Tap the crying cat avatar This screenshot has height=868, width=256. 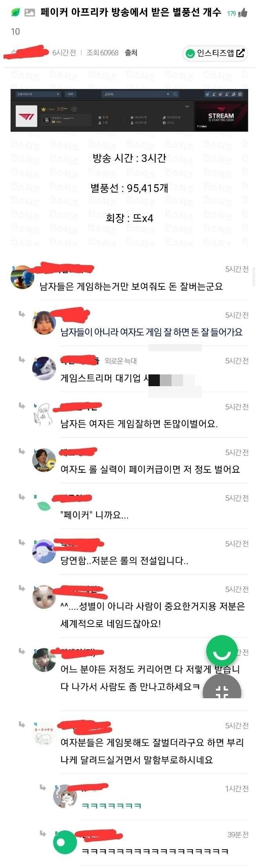pos(44,597)
